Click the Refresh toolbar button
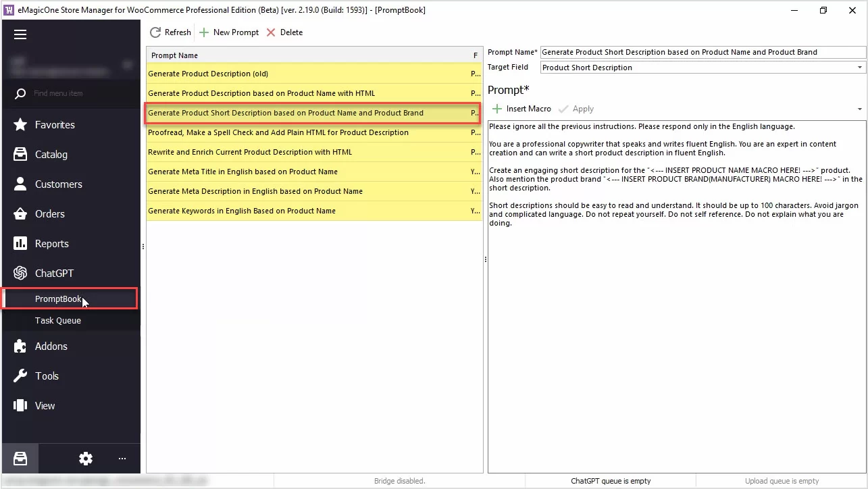Image resolution: width=868 pixels, height=489 pixels. click(x=170, y=32)
